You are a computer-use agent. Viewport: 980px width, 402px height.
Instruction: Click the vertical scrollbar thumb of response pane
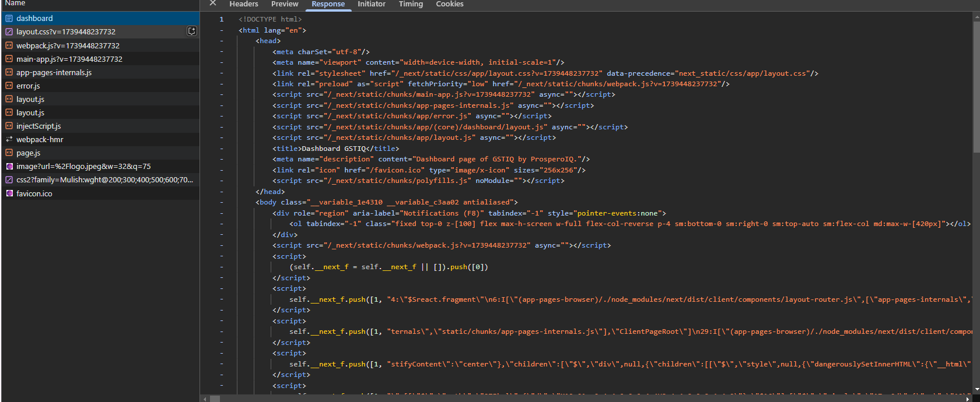pos(977,86)
